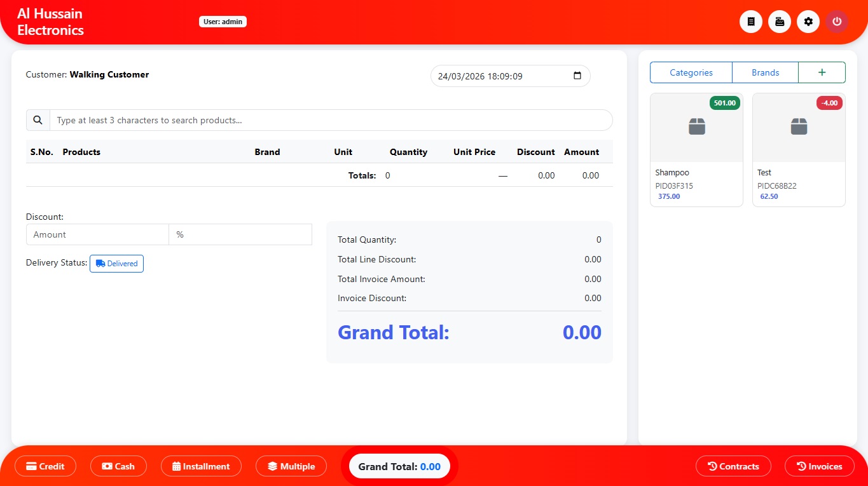Open the cash register icon button
Screen dimensions: 868x486
[x=780, y=22]
